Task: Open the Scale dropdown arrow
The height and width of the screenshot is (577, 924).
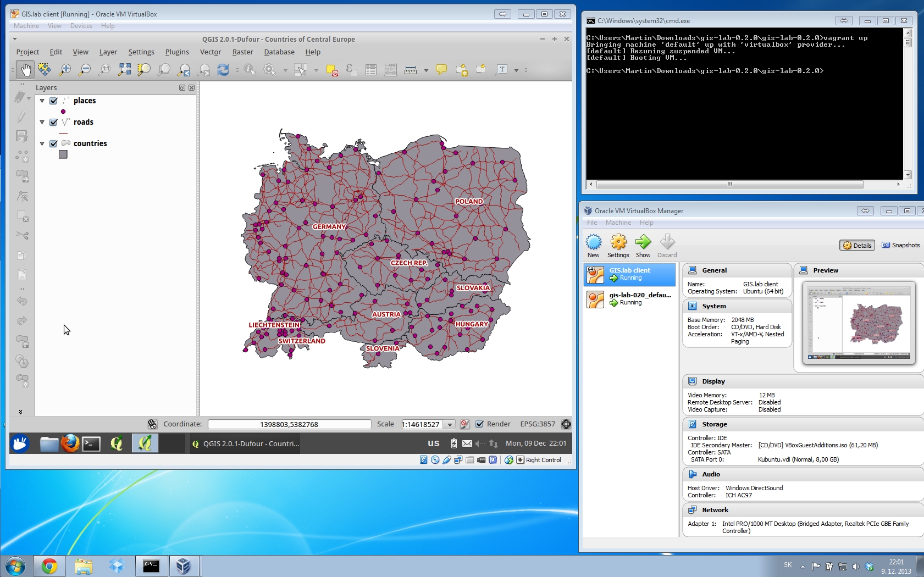Action: [x=450, y=424]
